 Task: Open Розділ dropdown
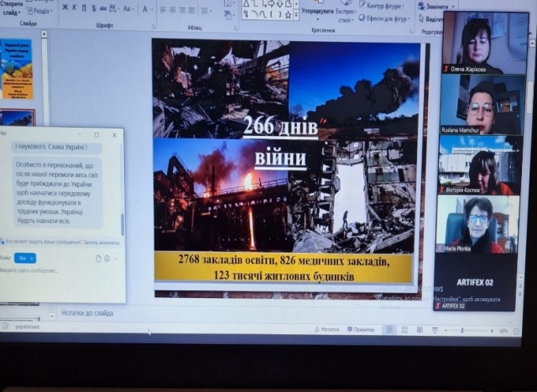click(x=40, y=11)
